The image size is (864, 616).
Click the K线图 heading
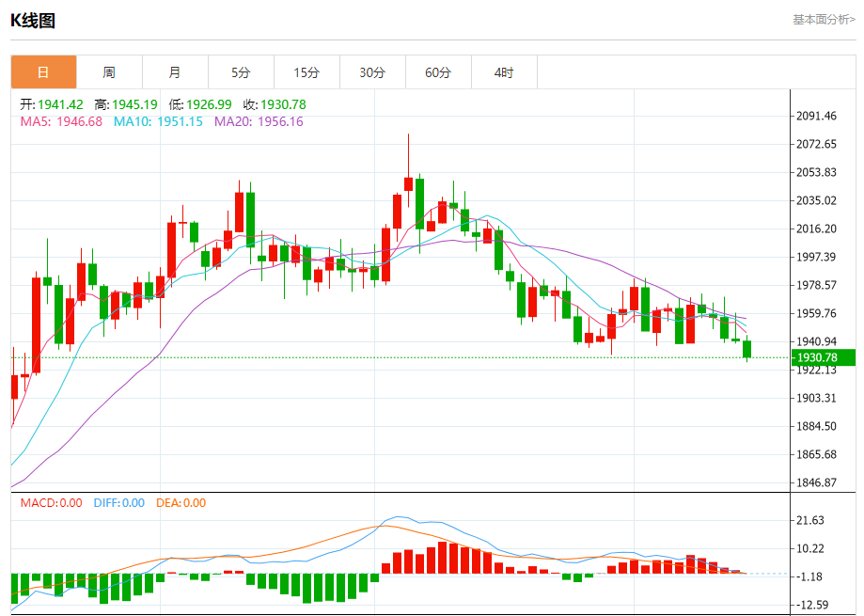pos(33,21)
